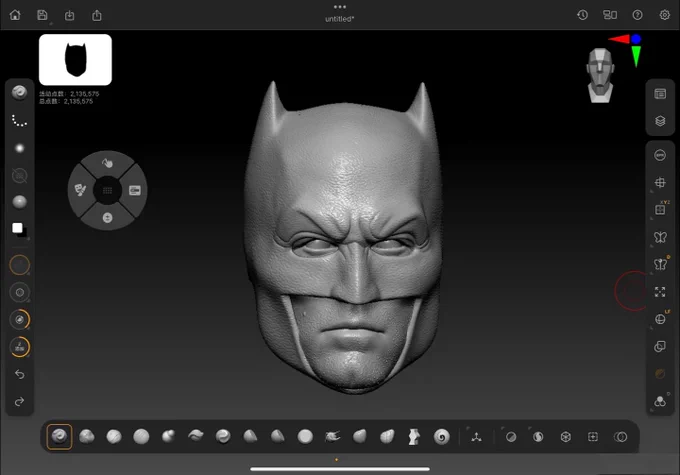Toggle the dim orange striped circle icon
Screen dimensions: 680x475
[x=660, y=374]
